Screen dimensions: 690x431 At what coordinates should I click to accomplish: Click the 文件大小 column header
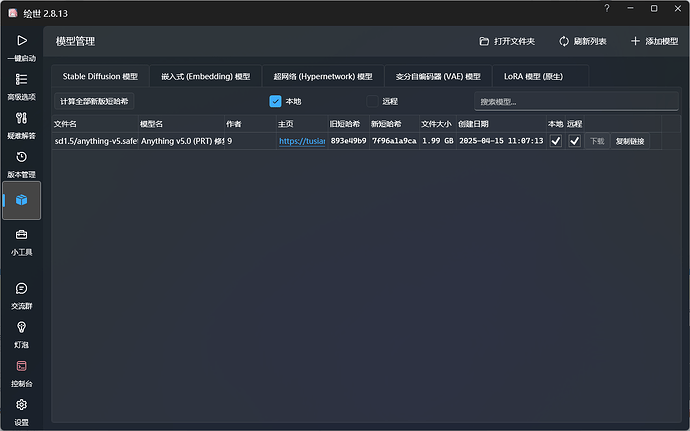(438, 124)
